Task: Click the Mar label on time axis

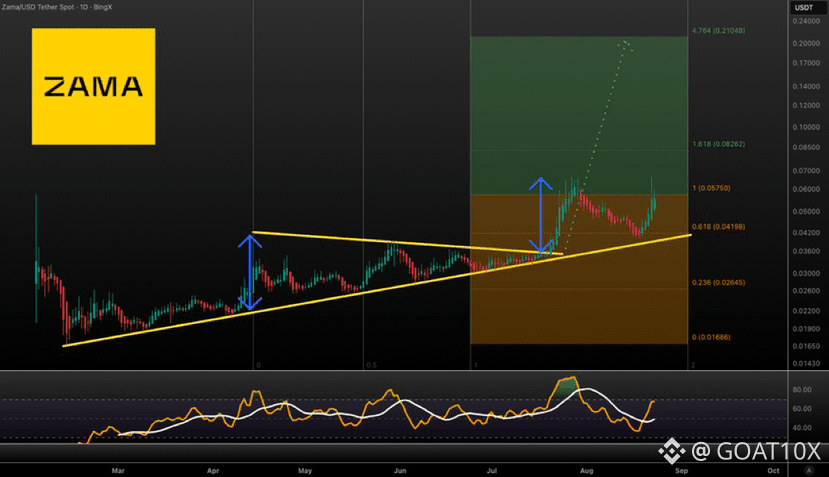Action: [118, 471]
